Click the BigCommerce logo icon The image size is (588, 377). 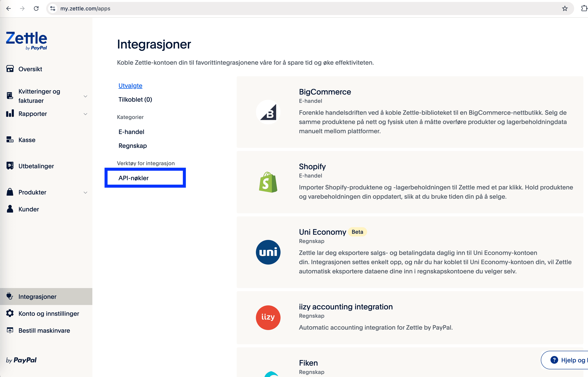tap(268, 112)
